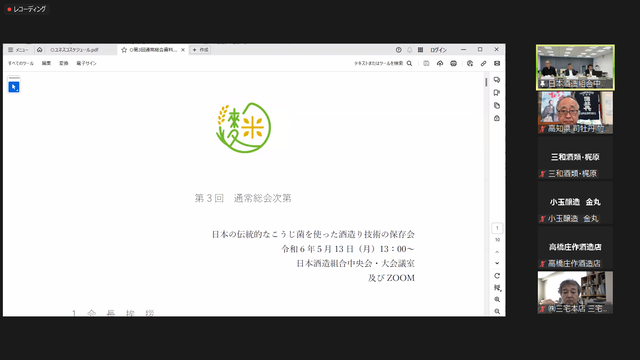Select the 三宅本店 participant video thumbnail
This screenshot has height=360, width=640.
click(575, 292)
